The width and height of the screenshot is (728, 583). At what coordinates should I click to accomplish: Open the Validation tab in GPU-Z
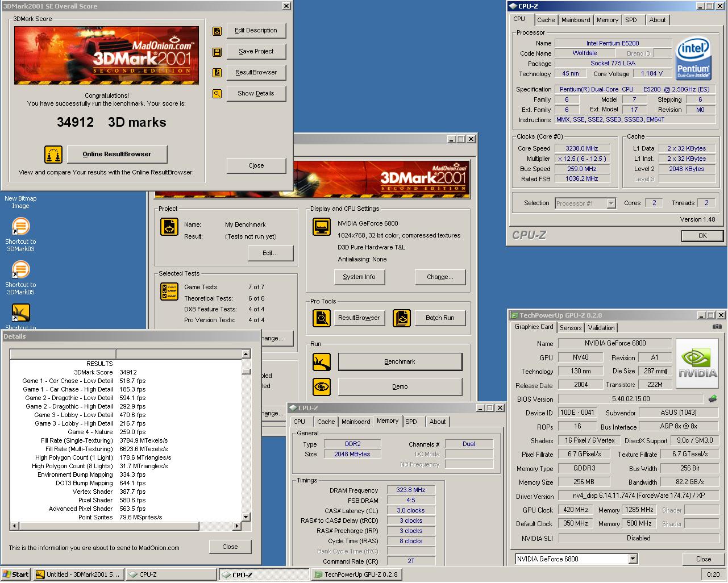coord(601,328)
